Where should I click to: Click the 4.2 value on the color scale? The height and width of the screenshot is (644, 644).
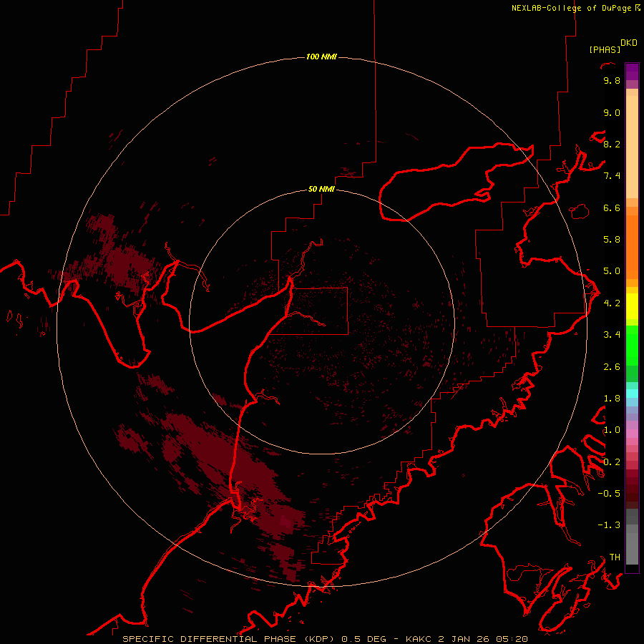612,303
